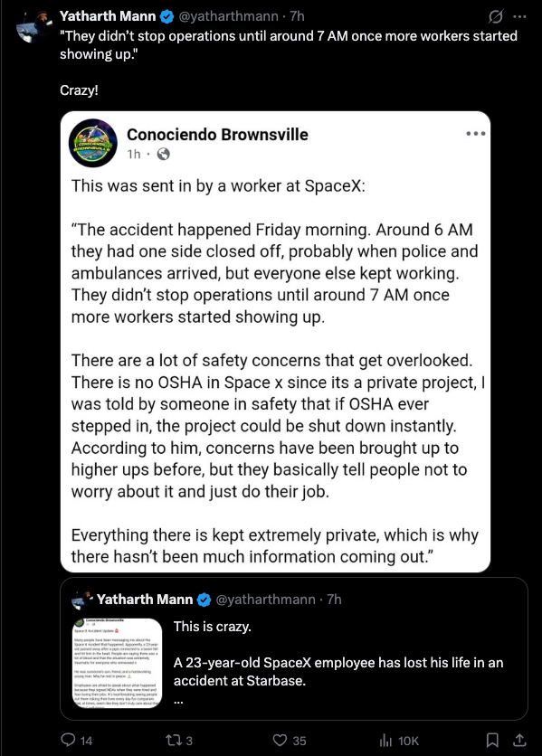
Task: Open embedded Conociendo Brownsville post screenshot
Action: (x=276, y=342)
